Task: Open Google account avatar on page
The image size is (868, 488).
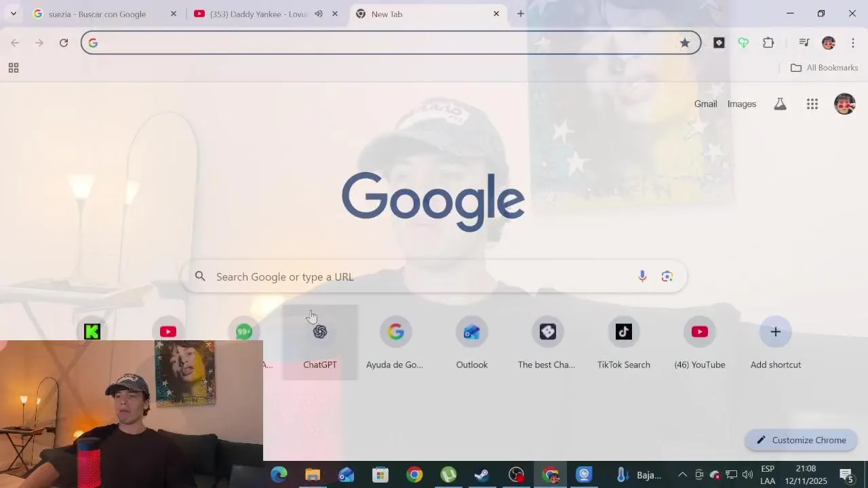Action: pyautogui.click(x=845, y=104)
